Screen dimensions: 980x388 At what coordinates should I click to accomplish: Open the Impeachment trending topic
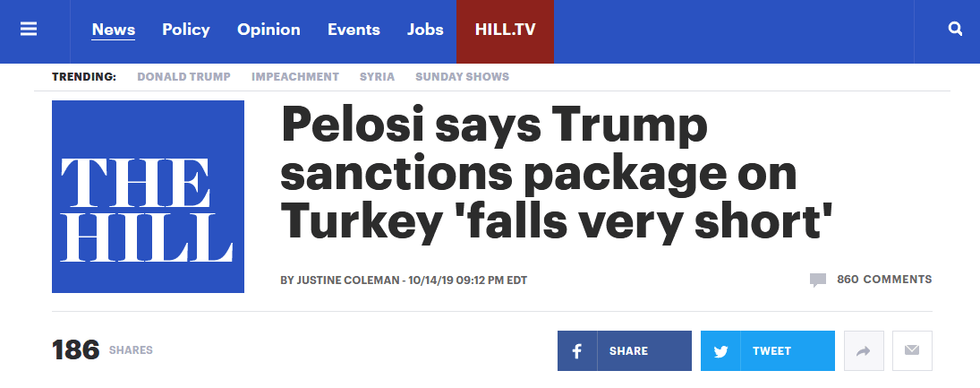[295, 77]
